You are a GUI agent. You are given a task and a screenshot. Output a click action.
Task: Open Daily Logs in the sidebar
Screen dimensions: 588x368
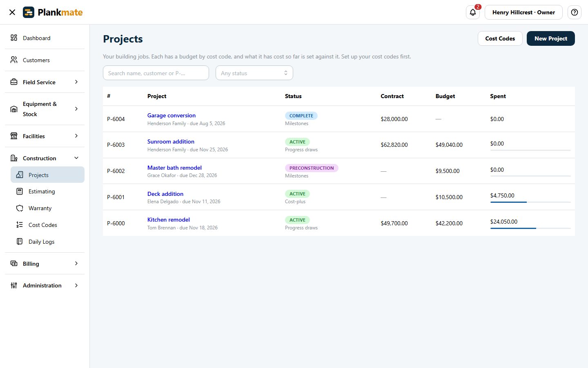tap(47, 241)
